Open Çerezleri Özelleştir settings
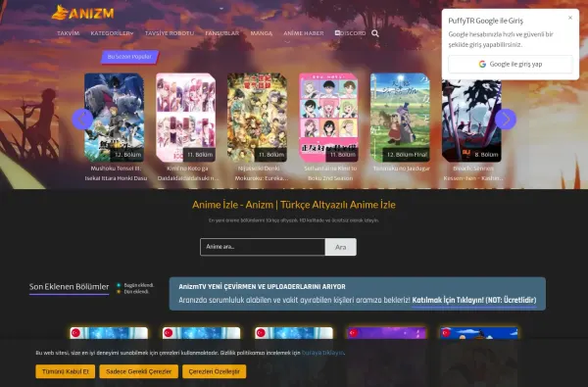Image resolution: width=588 pixels, height=387 pixels. tap(214, 371)
